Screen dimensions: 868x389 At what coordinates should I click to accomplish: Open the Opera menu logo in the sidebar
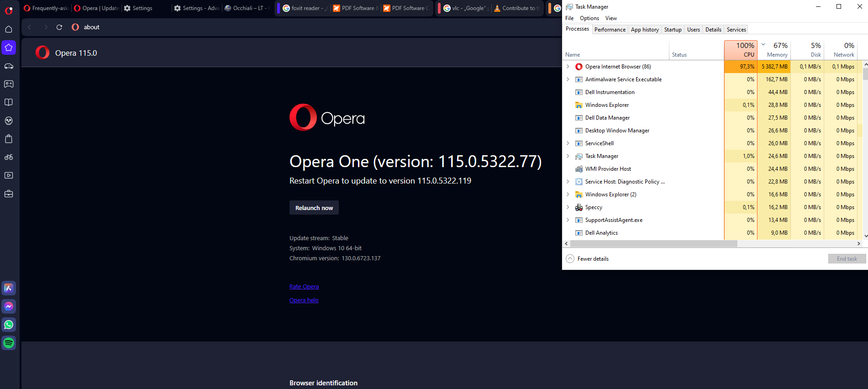tap(9, 10)
